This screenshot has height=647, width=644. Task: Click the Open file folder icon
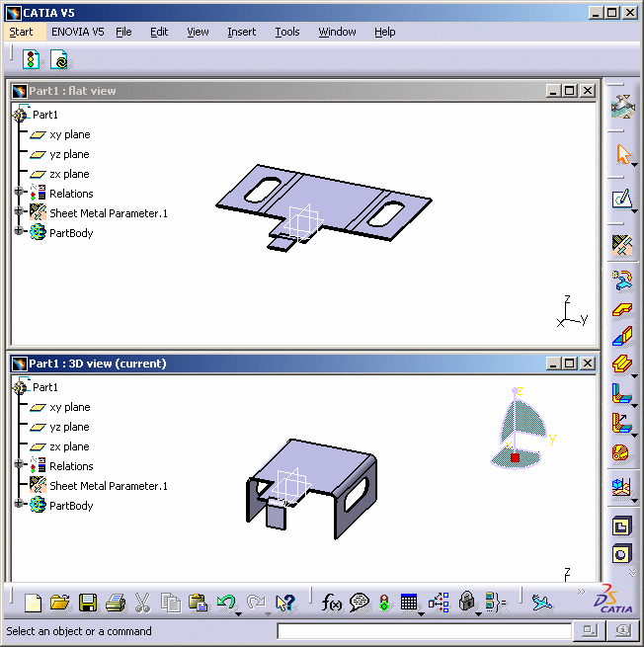59,602
